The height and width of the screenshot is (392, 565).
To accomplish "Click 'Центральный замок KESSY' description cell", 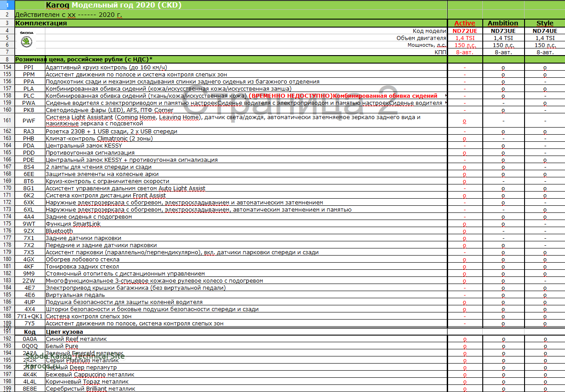I will pos(246,145).
